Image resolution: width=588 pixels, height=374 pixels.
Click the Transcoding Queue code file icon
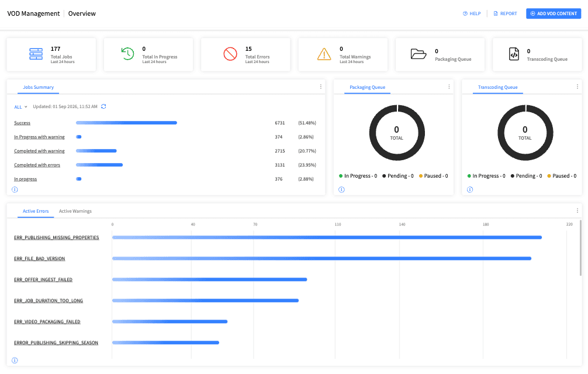click(514, 54)
